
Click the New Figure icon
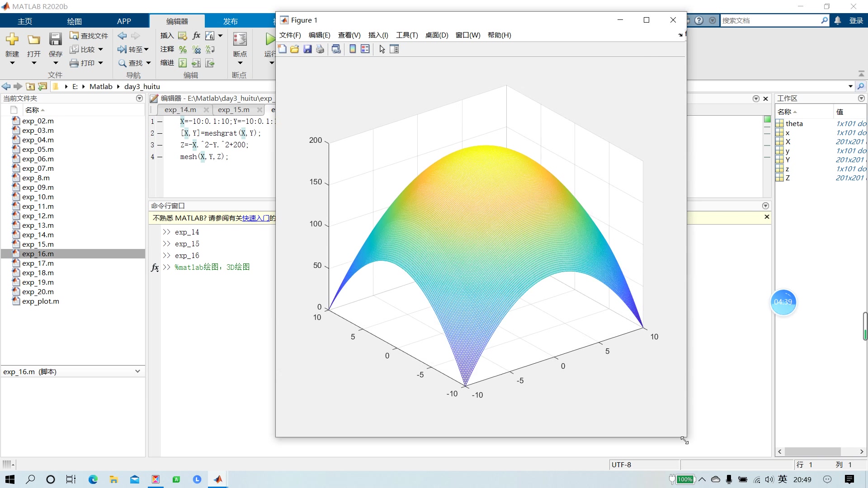point(282,49)
